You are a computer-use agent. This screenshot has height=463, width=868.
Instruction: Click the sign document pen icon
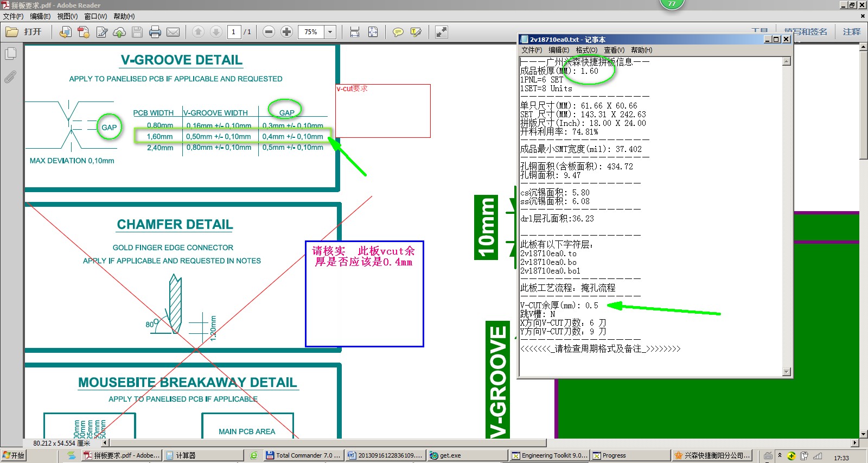tap(101, 32)
